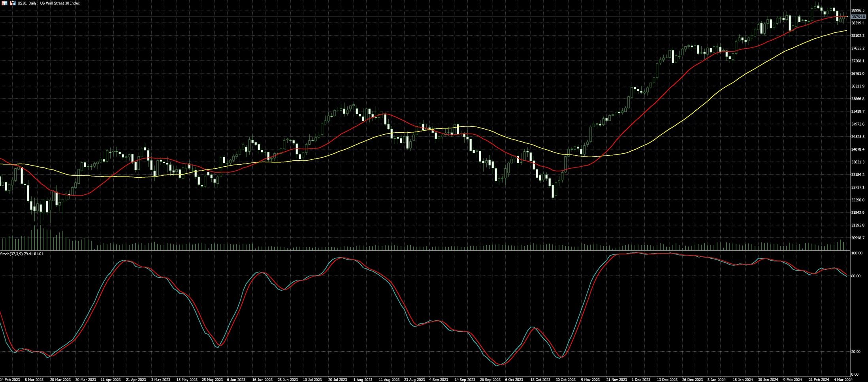Click the US30 Daily chart title
868x382 pixels.
click(x=49, y=3)
